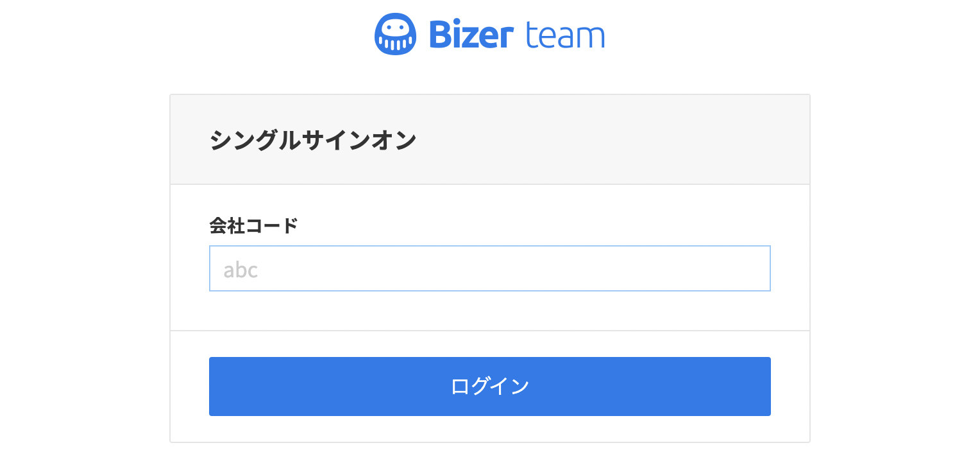Click the Bizer robot mascot icon
This screenshot has height=452, width=980.
coord(394,33)
